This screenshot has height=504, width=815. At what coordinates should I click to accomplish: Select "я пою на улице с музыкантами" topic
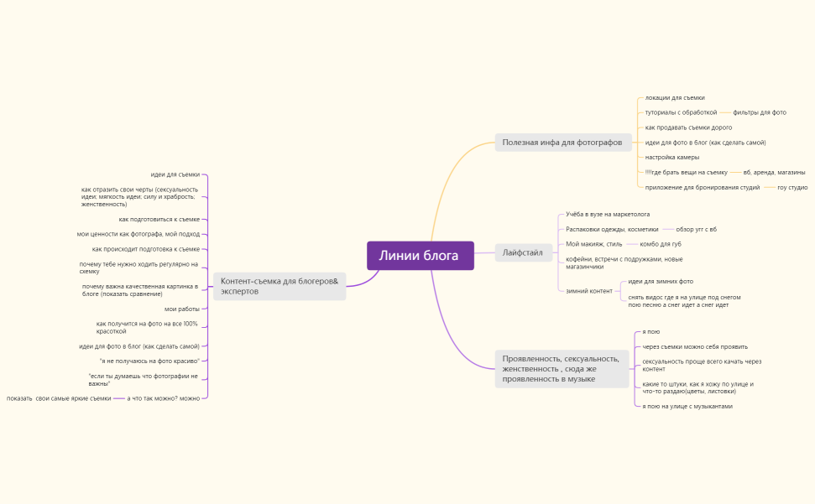coord(687,406)
